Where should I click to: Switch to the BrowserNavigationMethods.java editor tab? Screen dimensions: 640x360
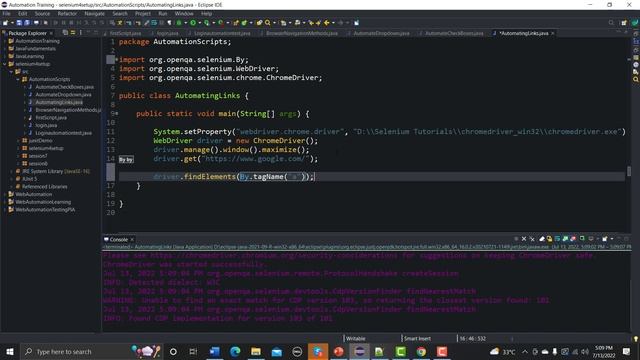[x=301, y=33]
